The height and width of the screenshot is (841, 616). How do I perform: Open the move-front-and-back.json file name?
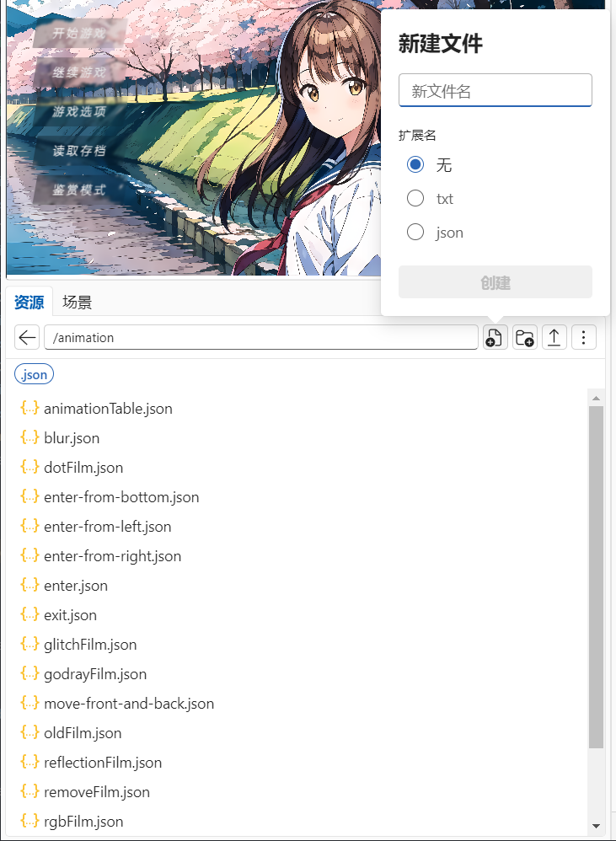click(x=129, y=704)
